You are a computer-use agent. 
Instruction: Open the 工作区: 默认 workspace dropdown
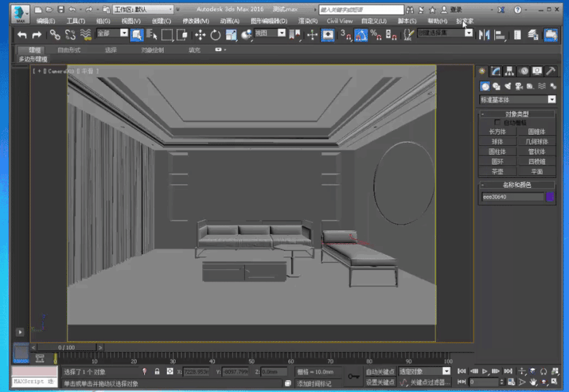[x=144, y=9]
